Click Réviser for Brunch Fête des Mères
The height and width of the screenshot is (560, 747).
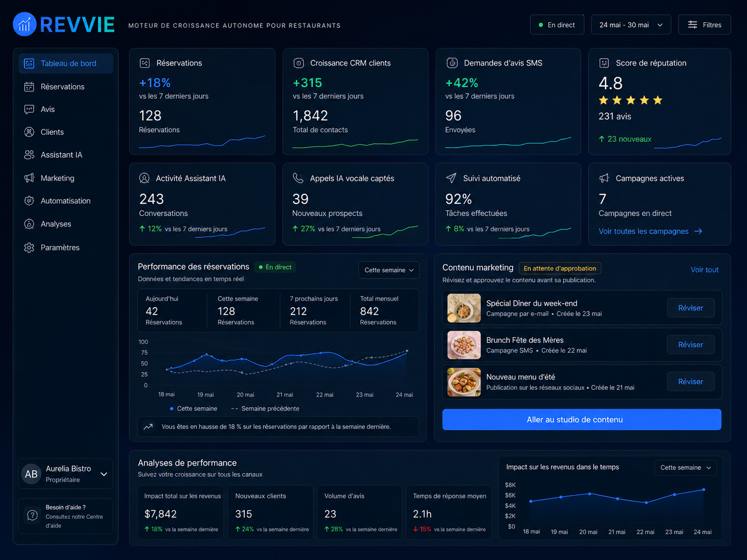click(690, 344)
